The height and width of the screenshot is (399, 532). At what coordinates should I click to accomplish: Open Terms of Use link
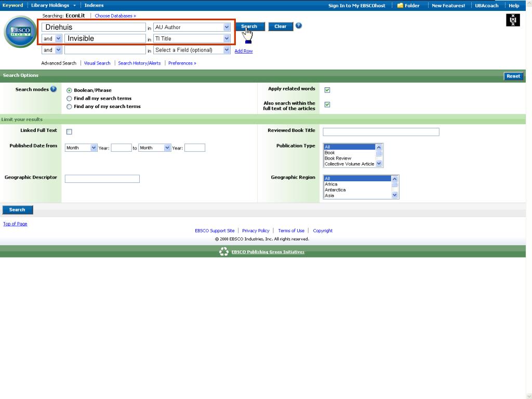(x=291, y=231)
